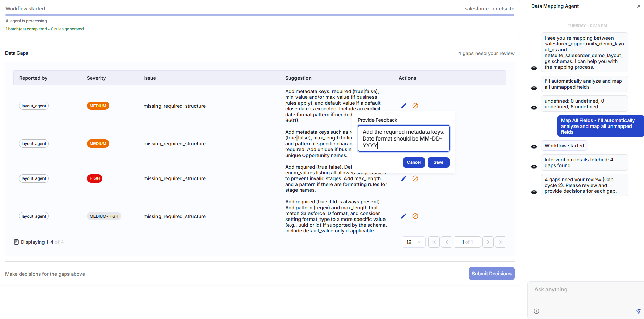This screenshot has height=319, width=644.
Task: Select the second MEDIUM severity badge
Action: [98, 144]
